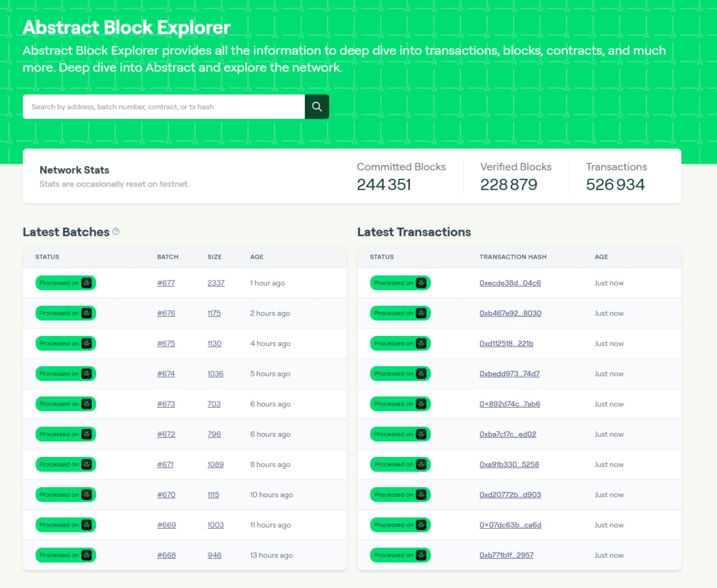
Task: Open batch #671 link
Action: [165, 464]
